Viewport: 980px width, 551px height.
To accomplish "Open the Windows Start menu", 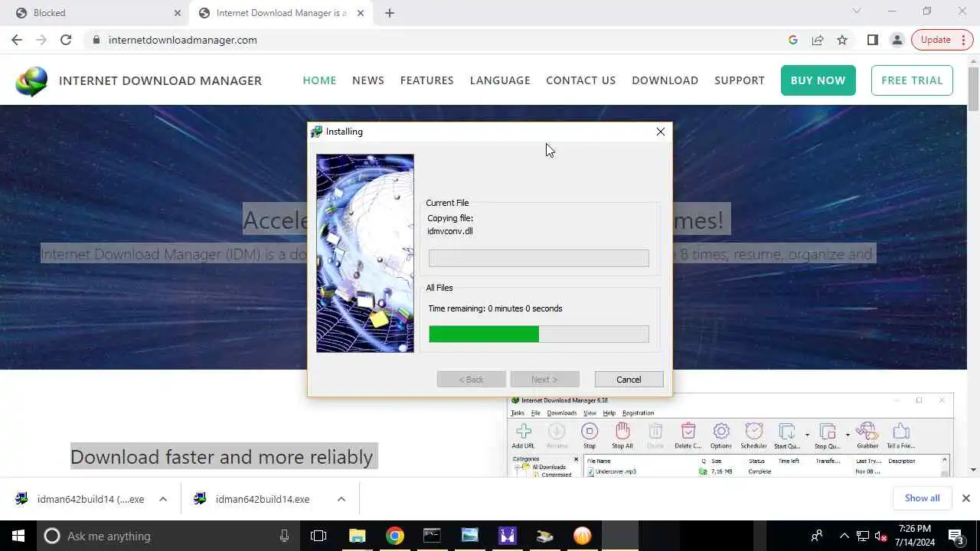I will [x=18, y=536].
